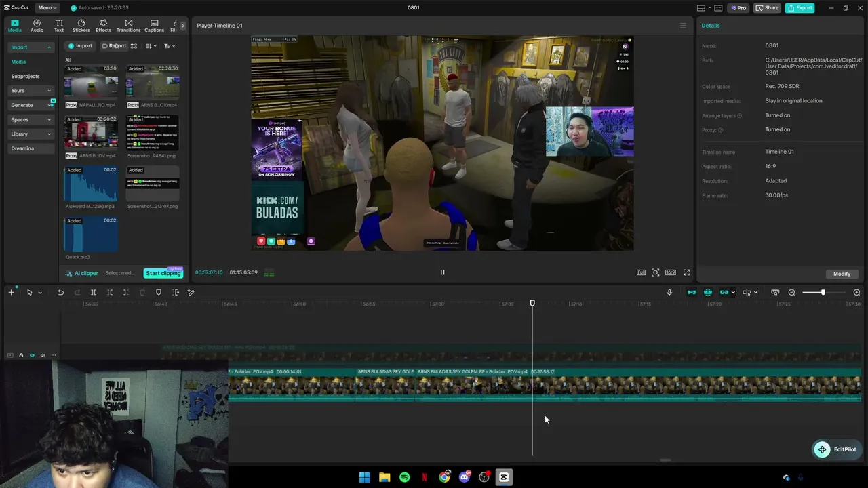The image size is (868, 488).
Task: Open the EditPilot assistant
Action: click(836, 449)
